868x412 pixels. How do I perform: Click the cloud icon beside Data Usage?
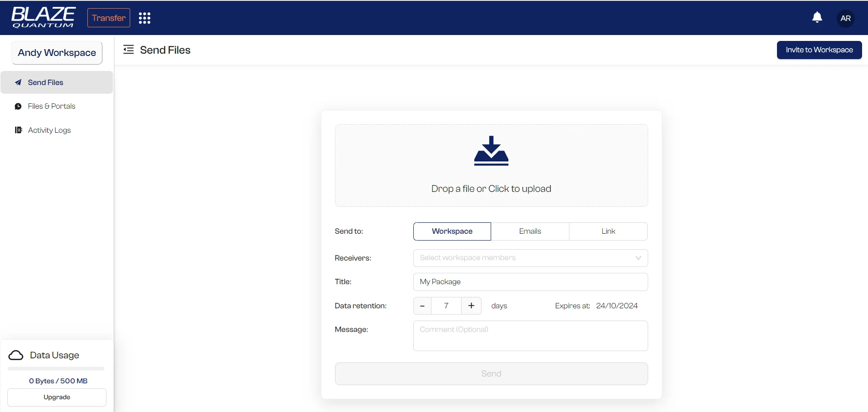(x=16, y=355)
